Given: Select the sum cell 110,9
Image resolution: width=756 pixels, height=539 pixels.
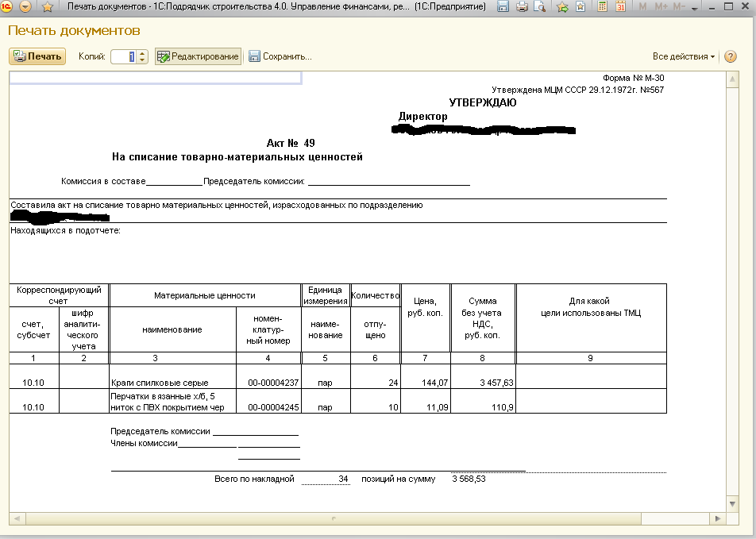Looking at the screenshot, I should coord(483,401).
